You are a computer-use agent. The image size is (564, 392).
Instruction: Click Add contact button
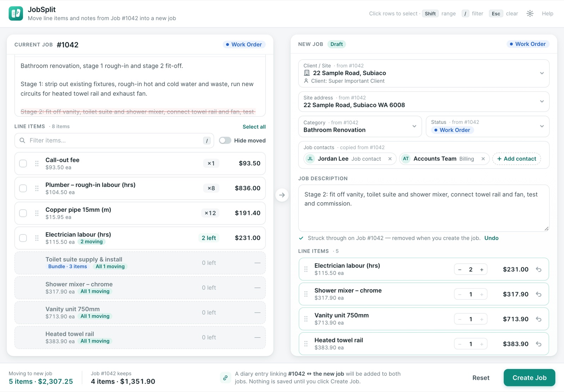click(x=516, y=159)
